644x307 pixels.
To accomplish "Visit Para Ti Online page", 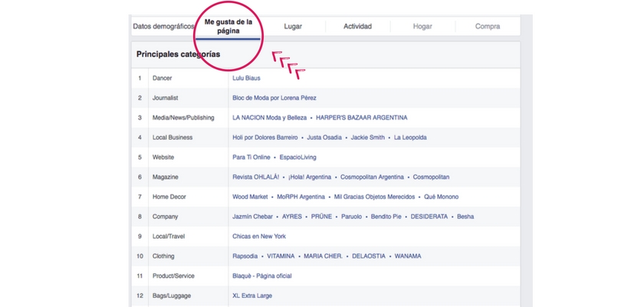I will click(x=251, y=157).
